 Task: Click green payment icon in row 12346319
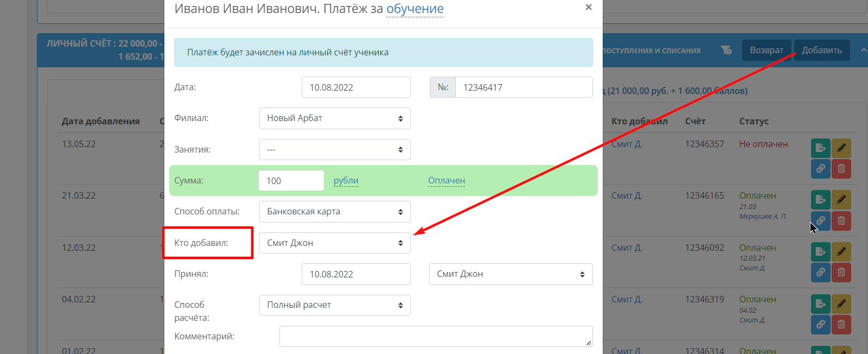coord(821,304)
